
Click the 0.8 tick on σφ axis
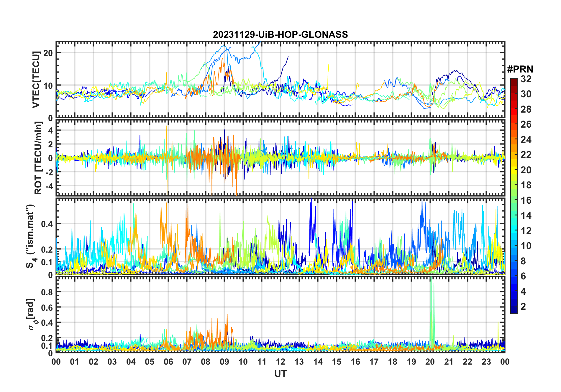point(47,292)
